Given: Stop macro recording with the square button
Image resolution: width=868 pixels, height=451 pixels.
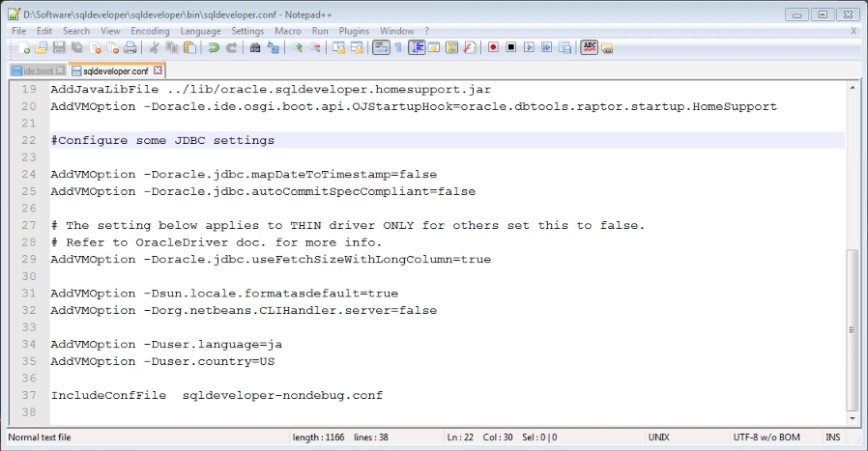Looking at the screenshot, I should coord(511,47).
